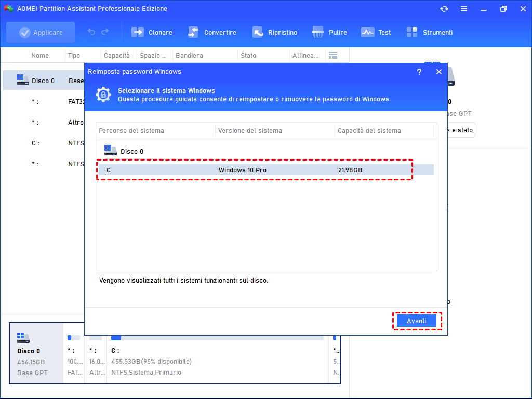532x399 pixels.
Task: Open the Test menu
Action: 376,33
